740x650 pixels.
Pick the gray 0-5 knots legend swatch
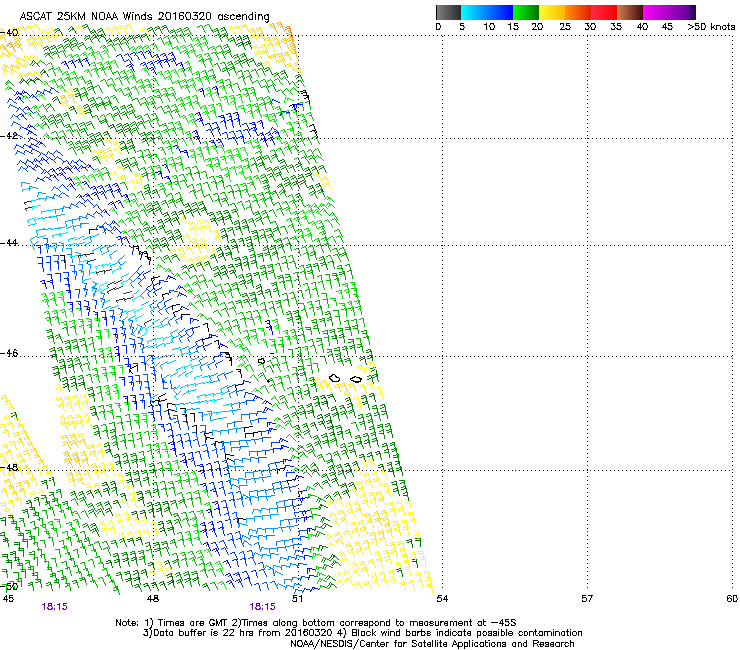pyautogui.click(x=448, y=12)
